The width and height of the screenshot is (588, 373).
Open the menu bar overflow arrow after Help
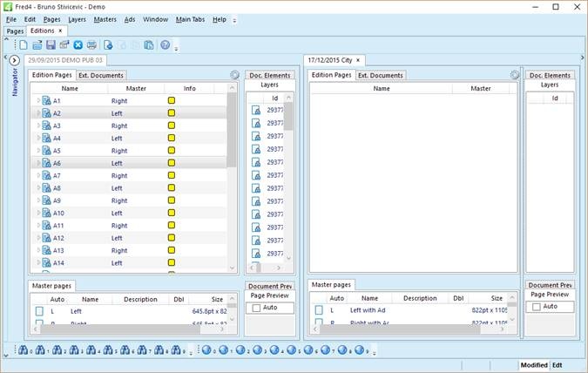point(234,20)
